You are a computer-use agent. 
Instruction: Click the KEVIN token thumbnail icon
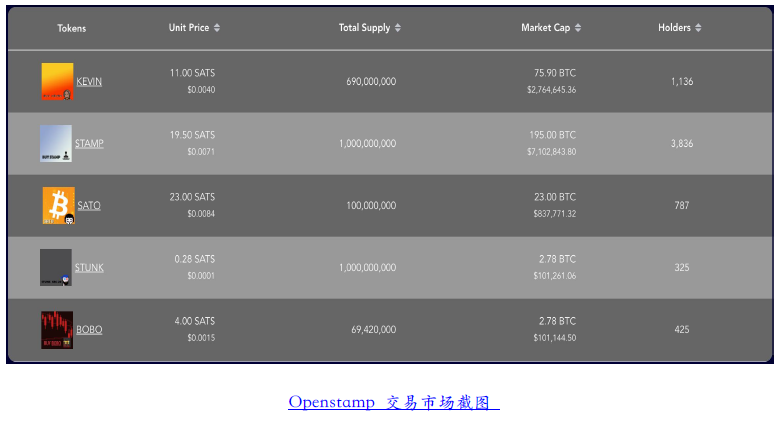(57, 81)
